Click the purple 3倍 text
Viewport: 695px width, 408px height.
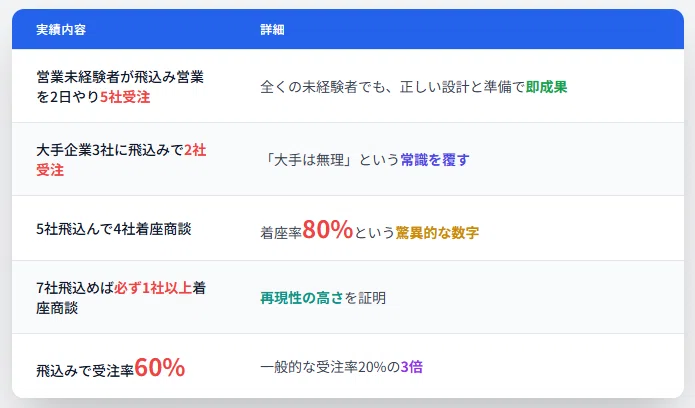412,367
